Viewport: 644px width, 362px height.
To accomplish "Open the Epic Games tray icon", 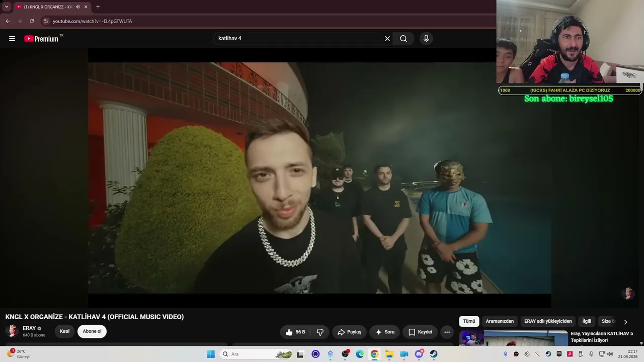I will (559, 354).
